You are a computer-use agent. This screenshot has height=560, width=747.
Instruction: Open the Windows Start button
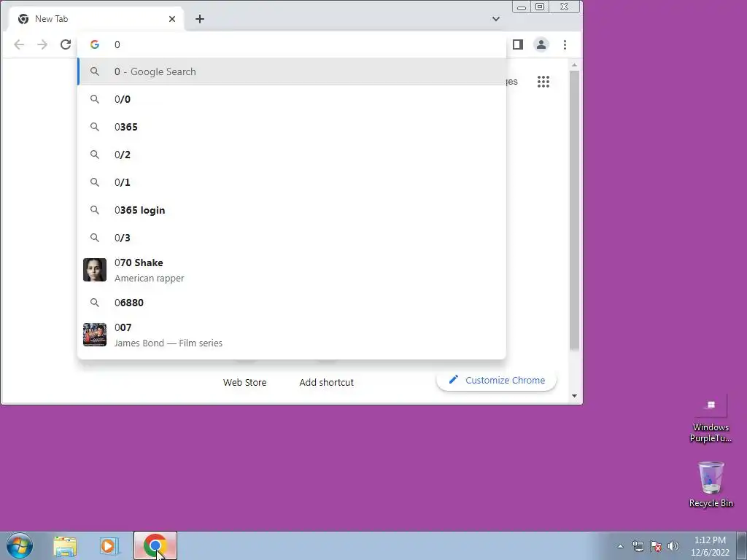[20, 545]
